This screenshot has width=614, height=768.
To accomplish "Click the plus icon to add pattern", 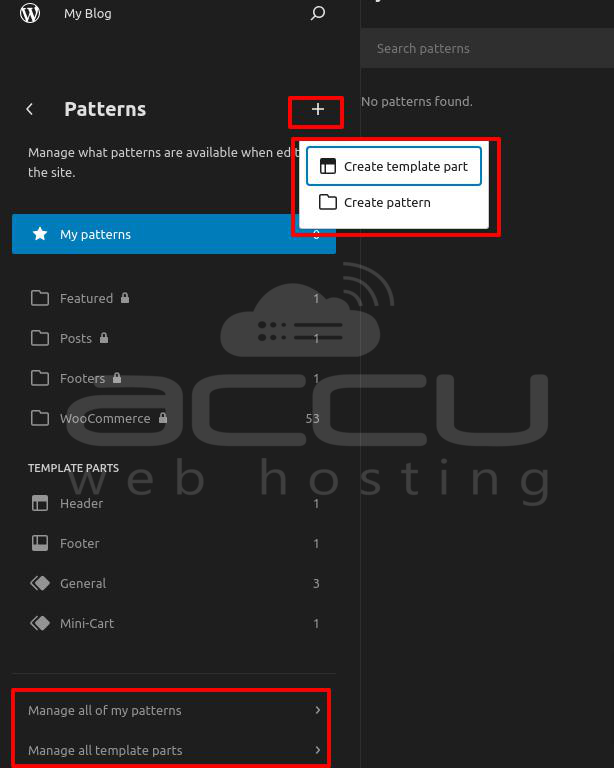I will (x=317, y=109).
